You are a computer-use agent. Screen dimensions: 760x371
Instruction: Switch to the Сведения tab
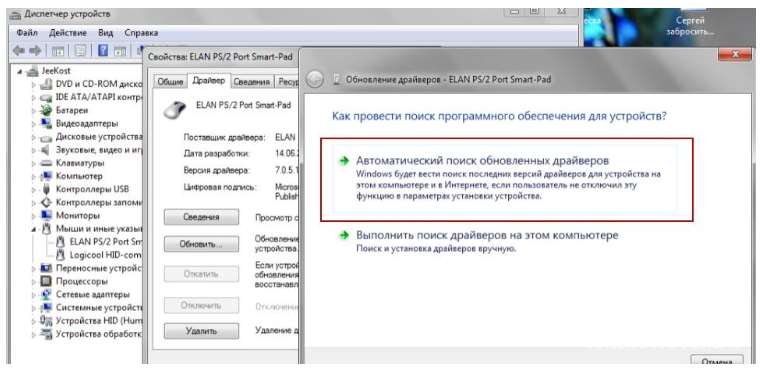coord(252,82)
